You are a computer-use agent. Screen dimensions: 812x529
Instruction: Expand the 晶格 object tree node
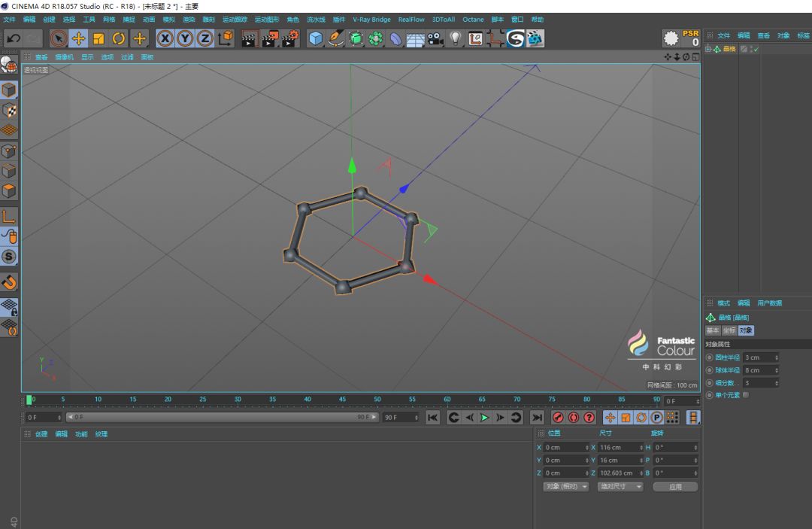pyautogui.click(x=707, y=50)
